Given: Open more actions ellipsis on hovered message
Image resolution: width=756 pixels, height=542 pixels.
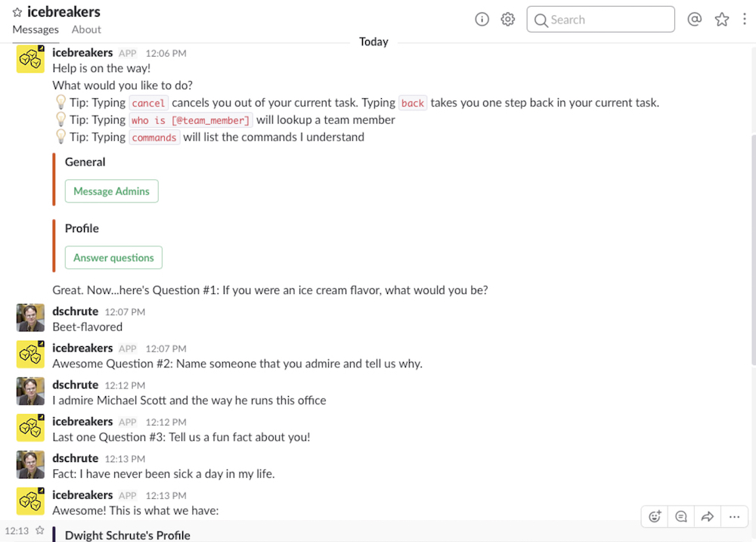Looking at the screenshot, I should 734,517.
